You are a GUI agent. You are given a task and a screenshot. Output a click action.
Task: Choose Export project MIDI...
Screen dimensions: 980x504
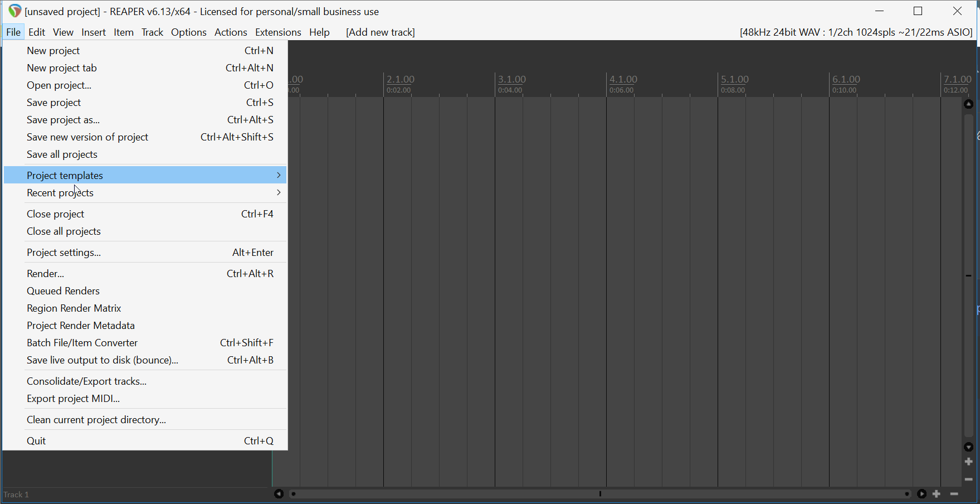(x=145, y=398)
